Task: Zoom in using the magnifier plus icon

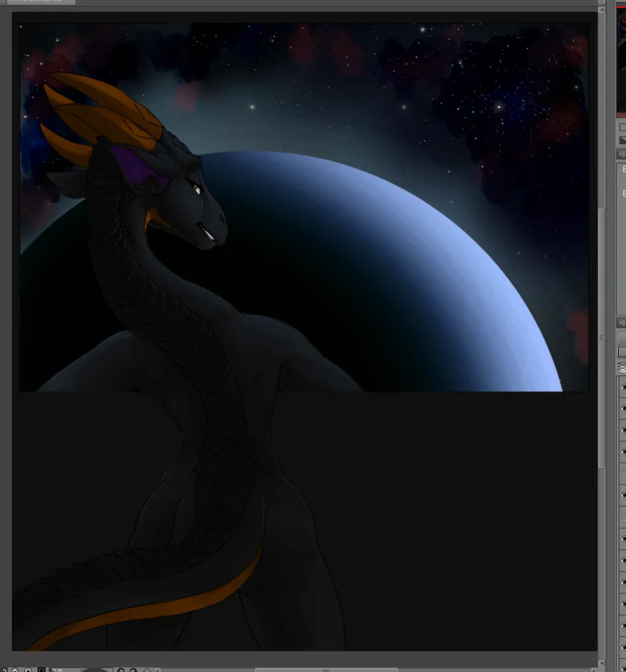Action: point(28,670)
